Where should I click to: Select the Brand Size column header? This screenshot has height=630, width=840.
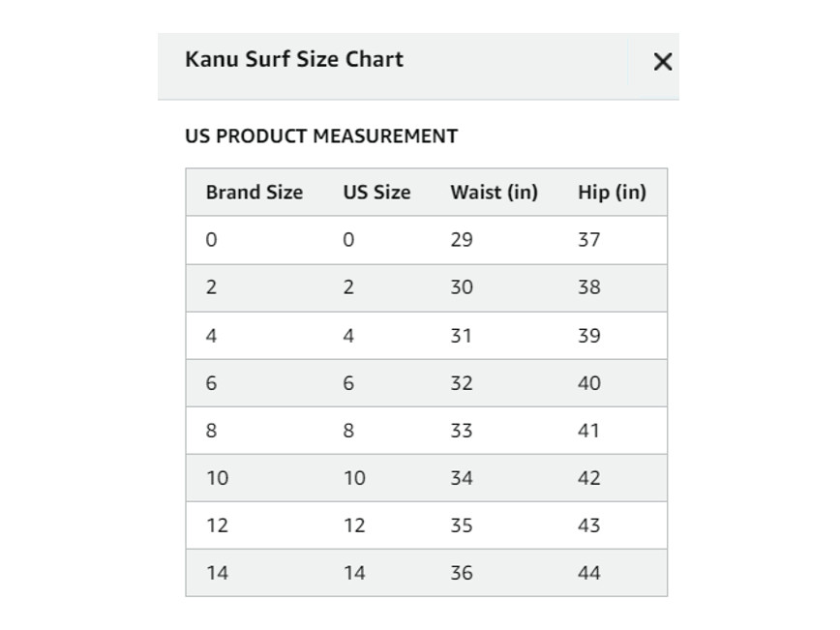pyautogui.click(x=254, y=193)
